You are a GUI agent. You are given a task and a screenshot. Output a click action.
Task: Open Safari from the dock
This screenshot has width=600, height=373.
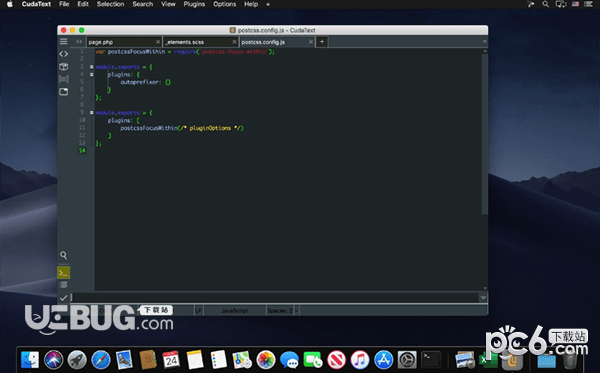(101, 360)
